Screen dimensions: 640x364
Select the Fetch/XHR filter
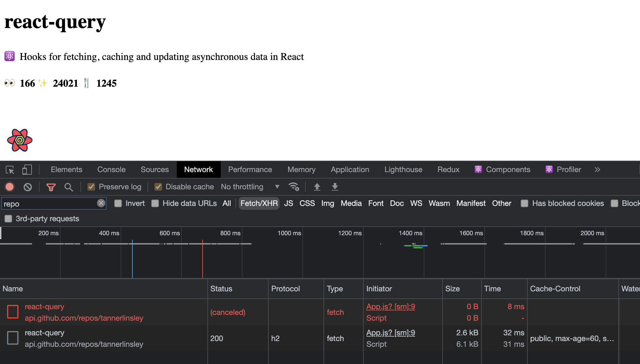(259, 203)
